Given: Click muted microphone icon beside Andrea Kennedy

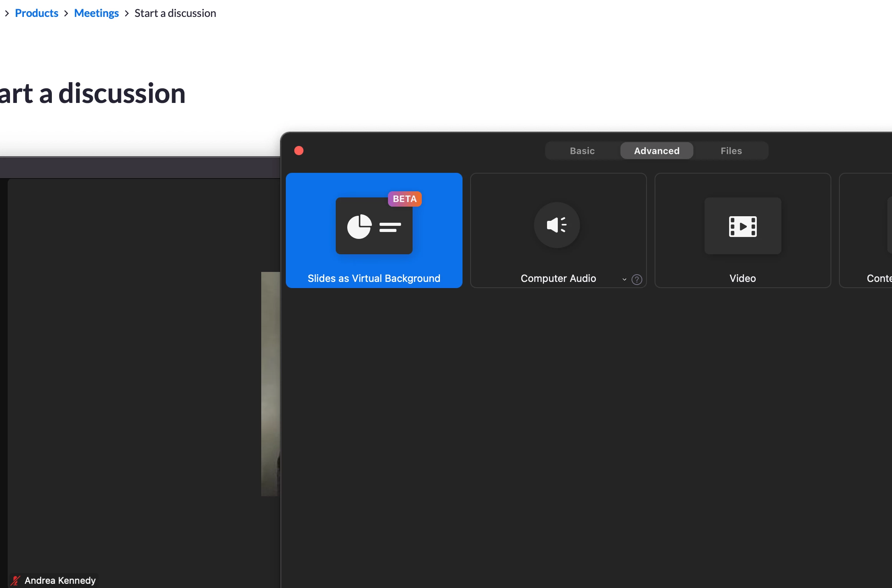Looking at the screenshot, I should pyautogui.click(x=16, y=580).
